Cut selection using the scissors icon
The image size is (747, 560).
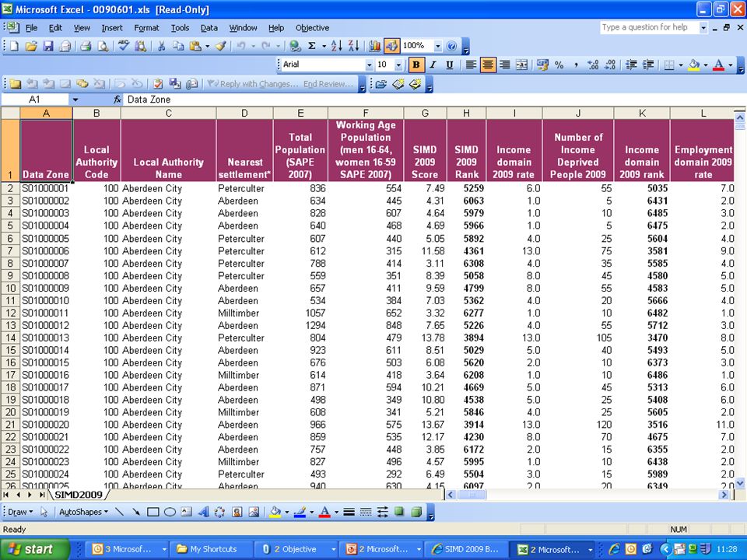click(x=161, y=46)
